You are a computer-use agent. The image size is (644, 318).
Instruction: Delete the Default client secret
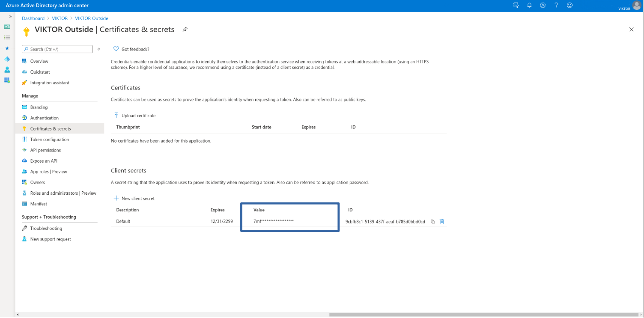click(442, 222)
